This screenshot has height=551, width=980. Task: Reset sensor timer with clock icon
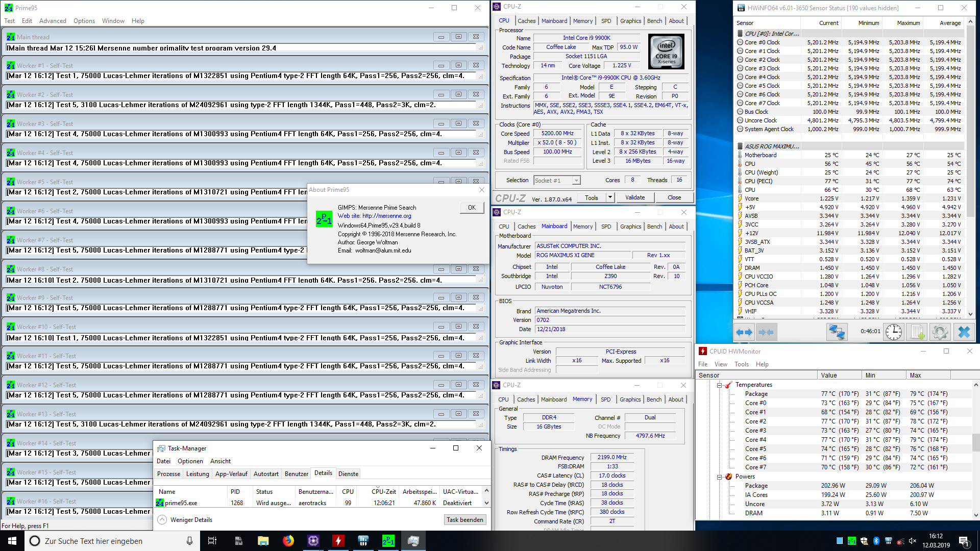tap(893, 332)
